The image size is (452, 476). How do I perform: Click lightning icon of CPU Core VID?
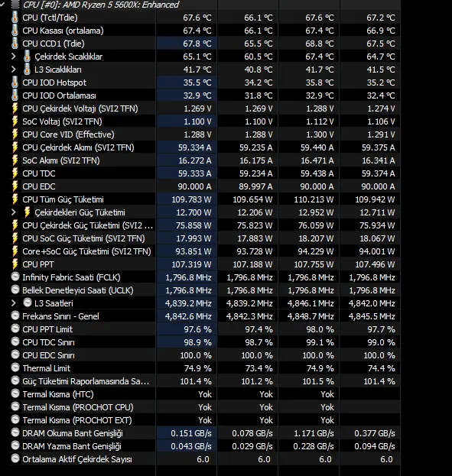[15, 134]
